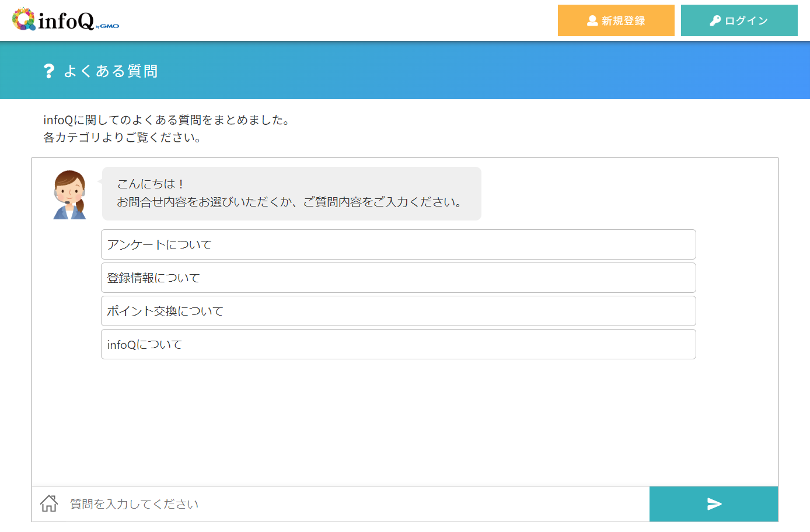Click the 各カテゴリよりご覧ください text line
The image size is (810, 532).
pyautogui.click(x=122, y=138)
